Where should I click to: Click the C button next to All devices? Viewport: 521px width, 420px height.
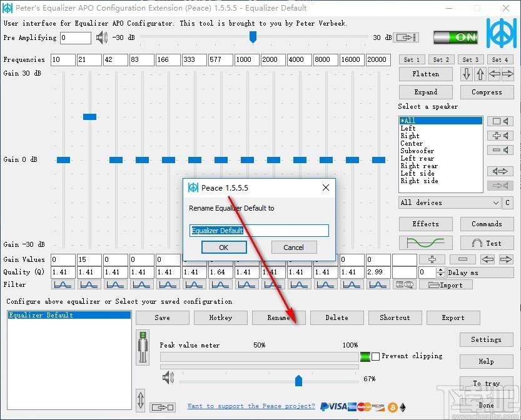pyautogui.click(x=507, y=202)
